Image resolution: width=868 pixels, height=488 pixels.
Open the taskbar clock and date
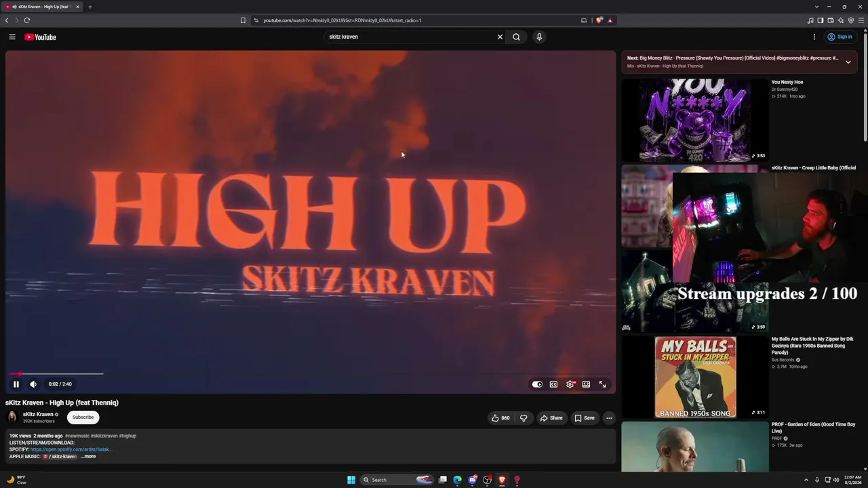pos(852,480)
